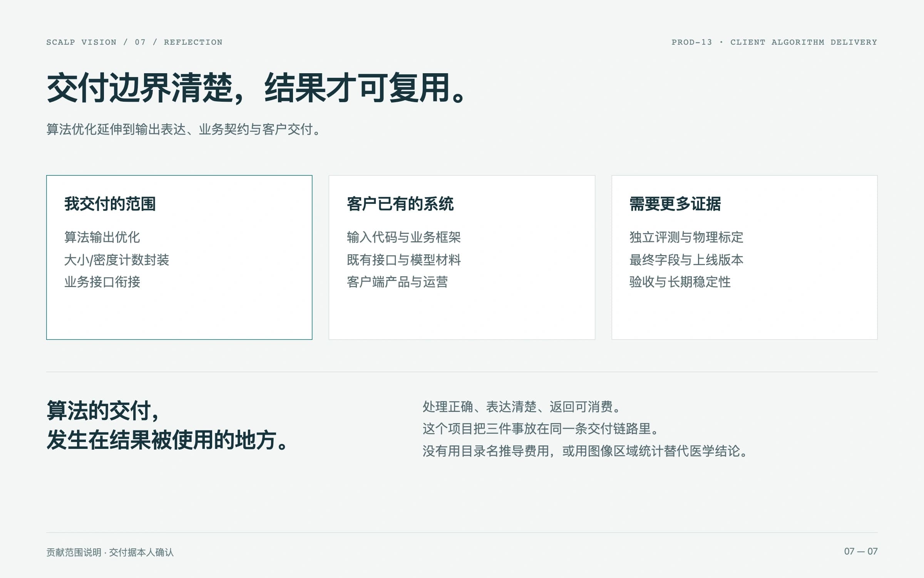Viewport: 924px width, 578px height.
Task: Click the line 验收与长期稳定性
Action: tap(680, 282)
